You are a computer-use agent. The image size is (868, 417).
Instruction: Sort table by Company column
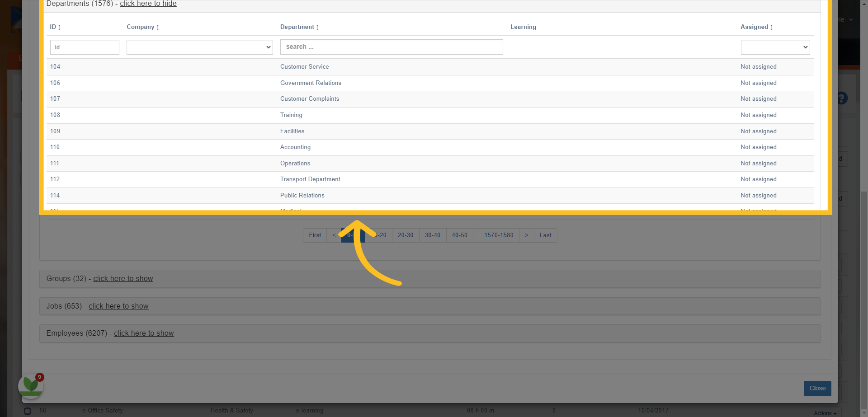(143, 27)
